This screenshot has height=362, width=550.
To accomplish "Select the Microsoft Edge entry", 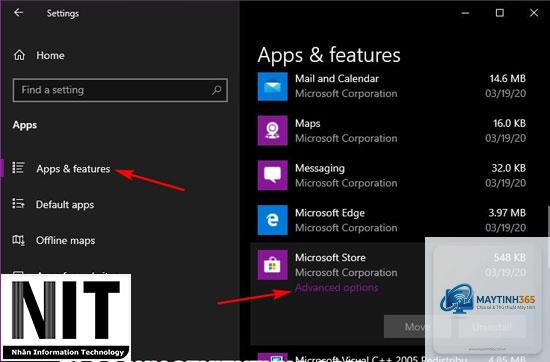I will (391, 220).
